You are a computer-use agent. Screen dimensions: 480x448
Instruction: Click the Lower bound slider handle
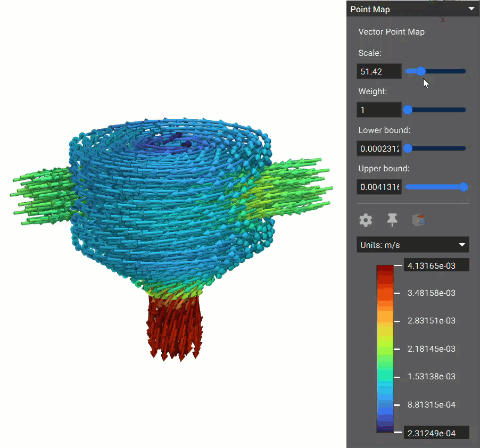408,148
